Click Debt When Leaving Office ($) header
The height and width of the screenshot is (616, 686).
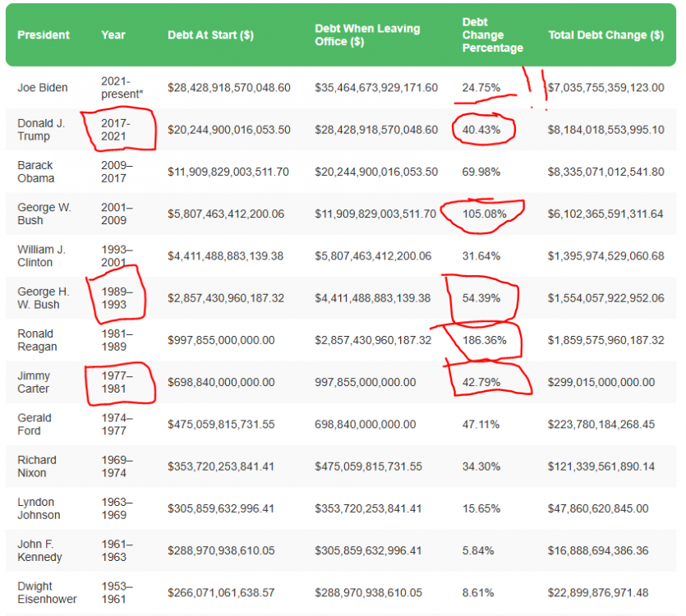coord(367,34)
